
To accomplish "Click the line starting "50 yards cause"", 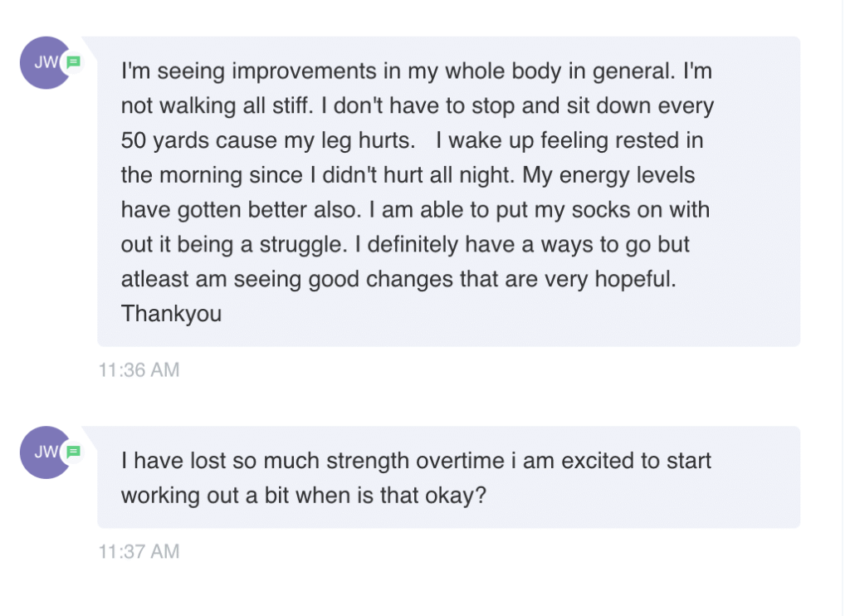I will click(412, 141).
